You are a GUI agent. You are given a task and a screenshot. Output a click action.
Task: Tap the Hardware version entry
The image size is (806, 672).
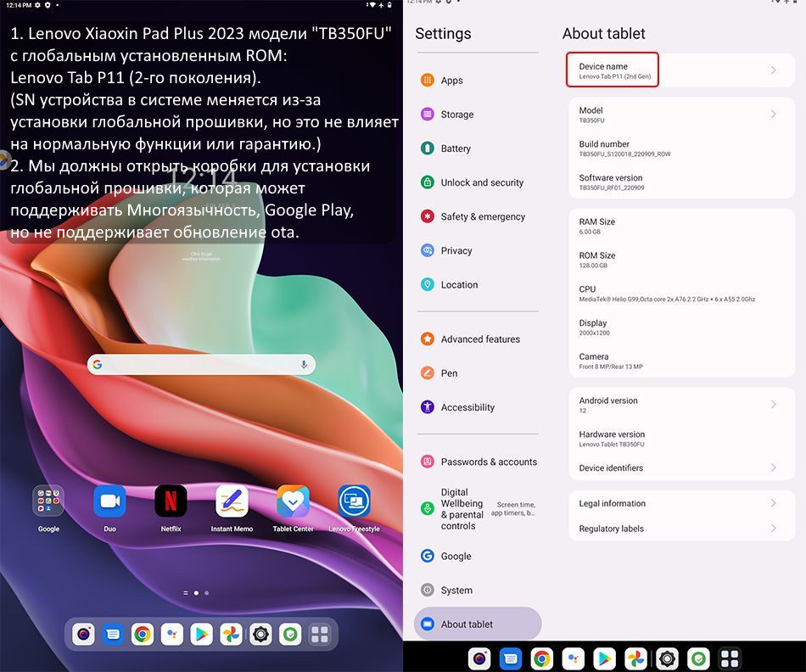681,439
